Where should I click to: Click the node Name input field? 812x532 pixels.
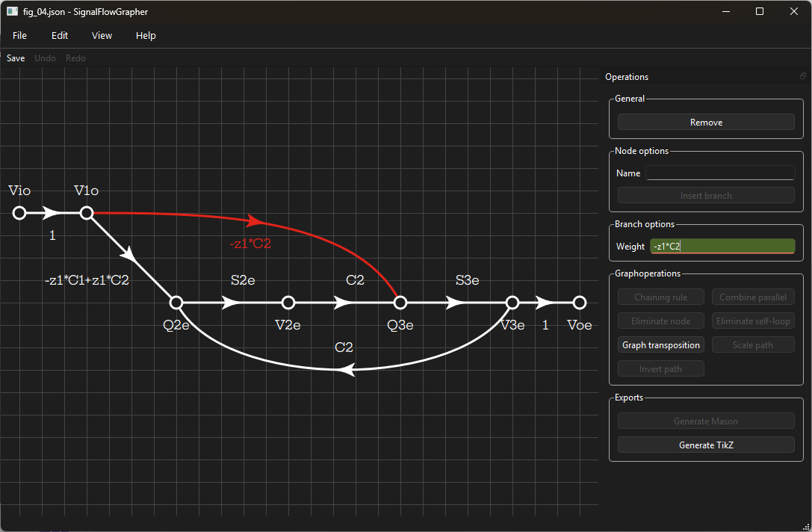(720, 173)
